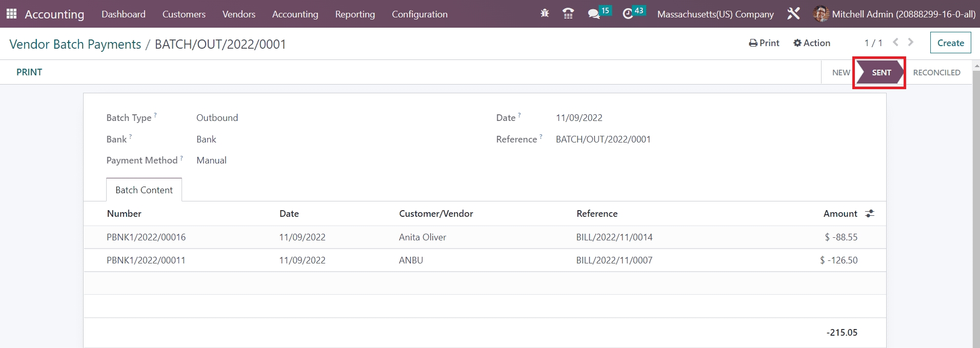The width and height of the screenshot is (980, 348).
Task: Click the PRINT button in status bar
Action: (x=29, y=72)
